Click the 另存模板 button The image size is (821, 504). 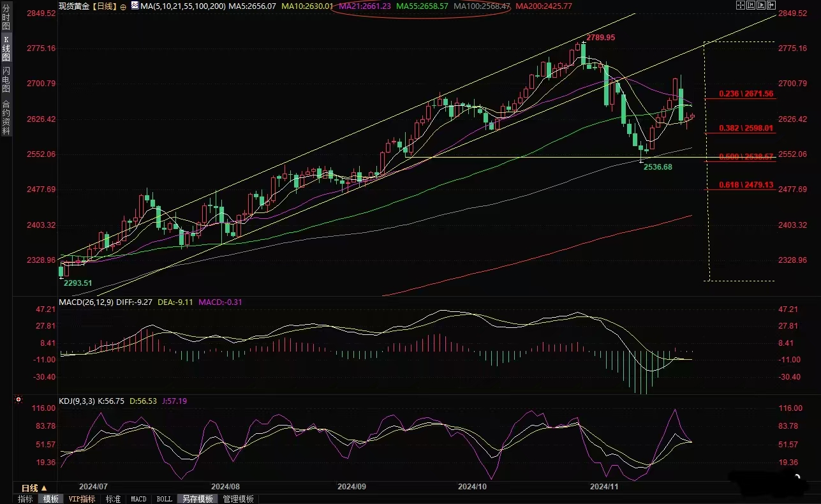197,499
